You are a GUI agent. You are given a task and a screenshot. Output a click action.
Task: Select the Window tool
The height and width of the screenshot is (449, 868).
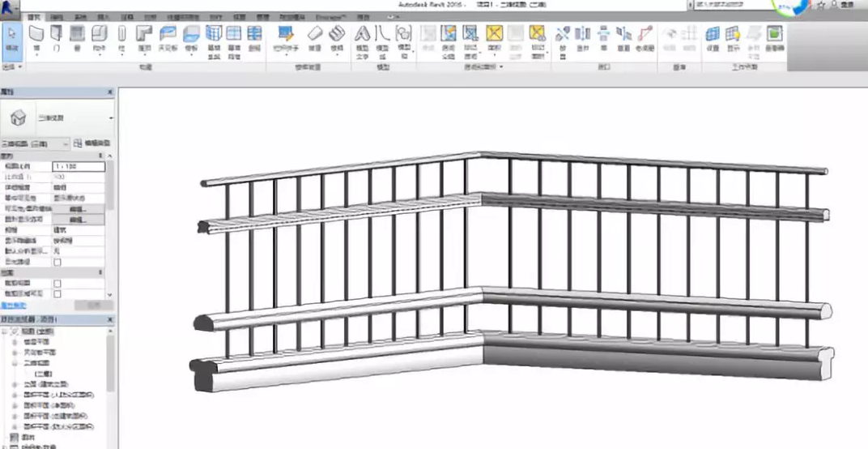tap(78, 39)
